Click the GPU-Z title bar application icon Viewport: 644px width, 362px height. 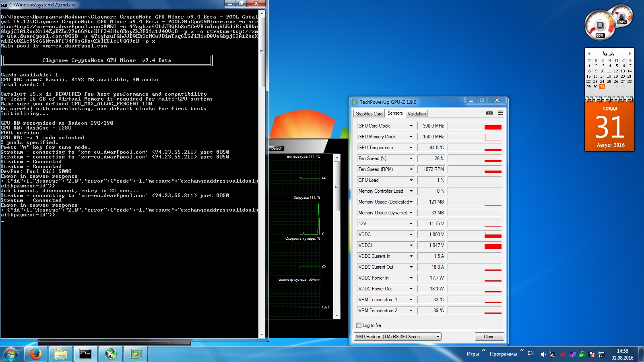click(x=355, y=102)
